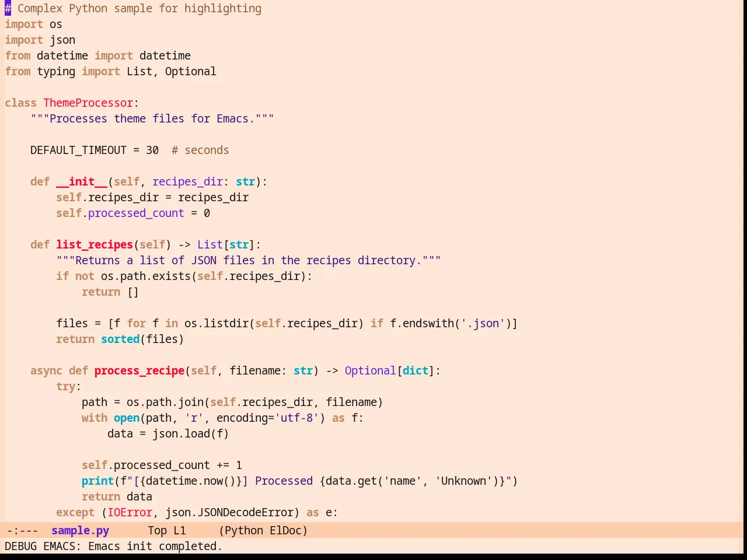Image resolution: width=747 pixels, height=560 pixels.
Task: Click on 'Optional' return type annotation
Action: pyautogui.click(x=371, y=370)
